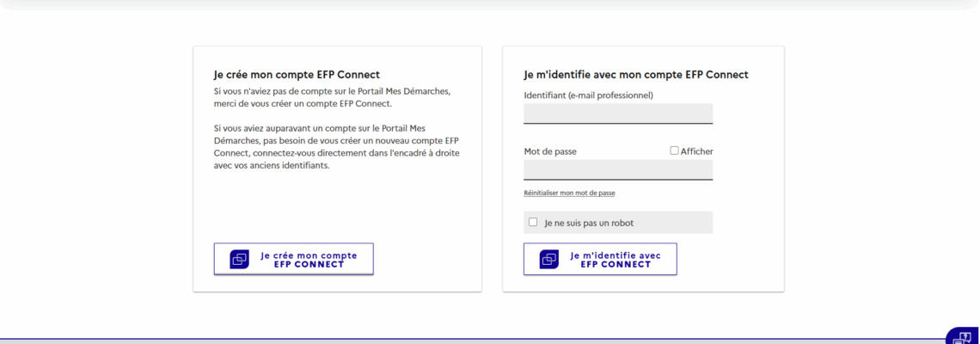Click the "Mot de passe" label
Viewport: 980px width, 344px height.
(550, 151)
